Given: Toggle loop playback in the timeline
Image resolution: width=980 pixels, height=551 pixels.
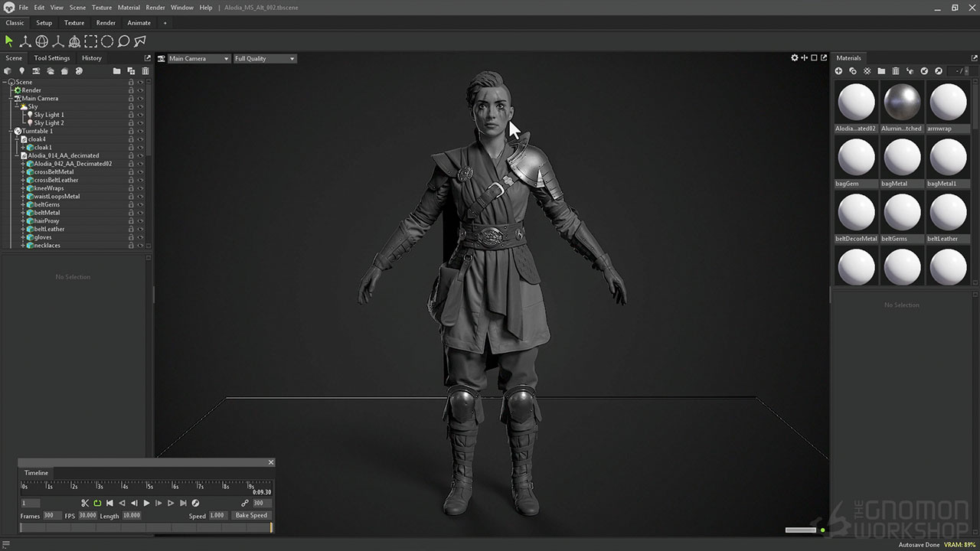Looking at the screenshot, I should coord(96,503).
